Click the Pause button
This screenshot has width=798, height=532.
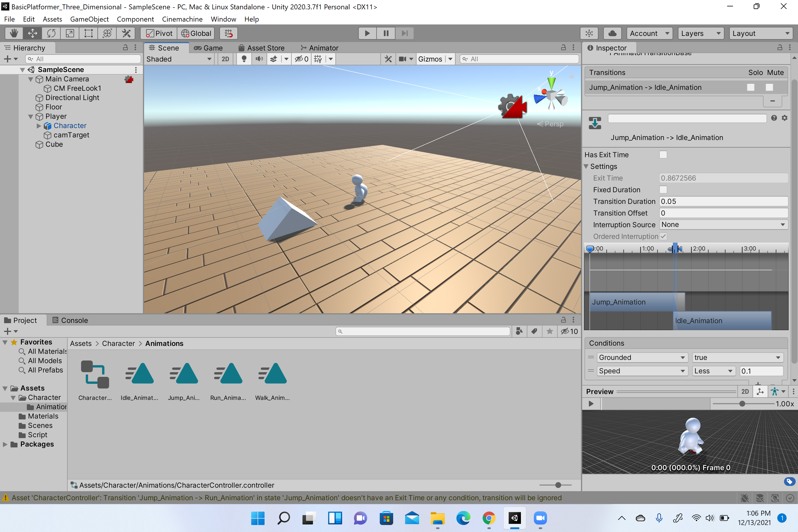pos(386,33)
